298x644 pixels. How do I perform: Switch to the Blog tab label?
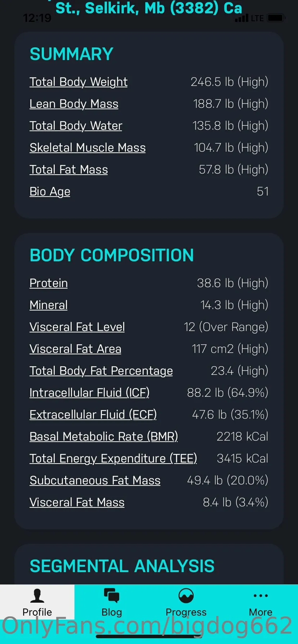[x=112, y=612]
